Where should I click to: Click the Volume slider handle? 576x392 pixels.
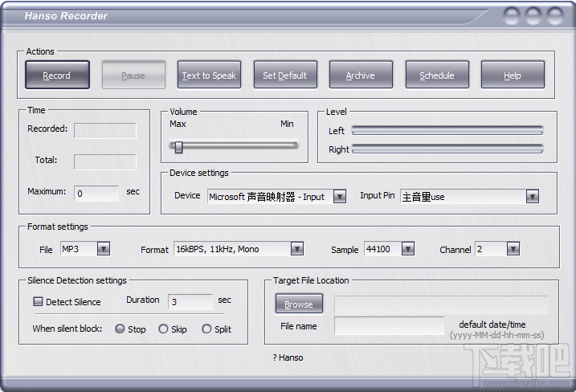click(178, 147)
